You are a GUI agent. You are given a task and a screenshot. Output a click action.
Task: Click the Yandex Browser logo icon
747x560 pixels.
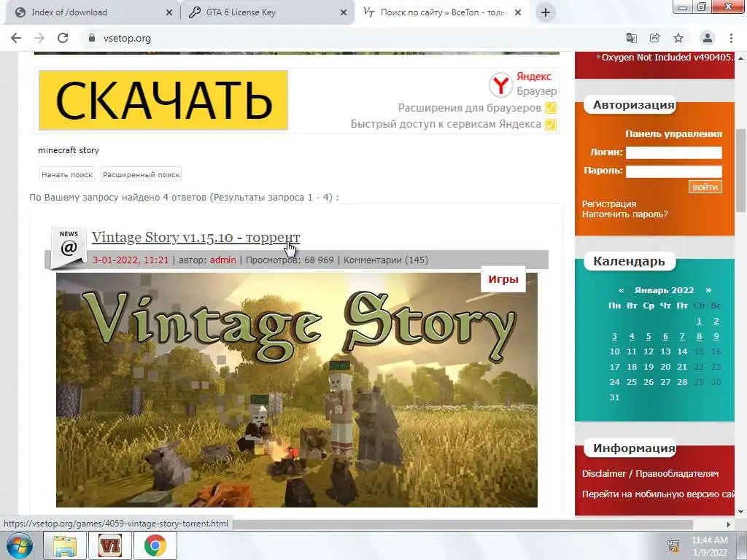tap(500, 85)
